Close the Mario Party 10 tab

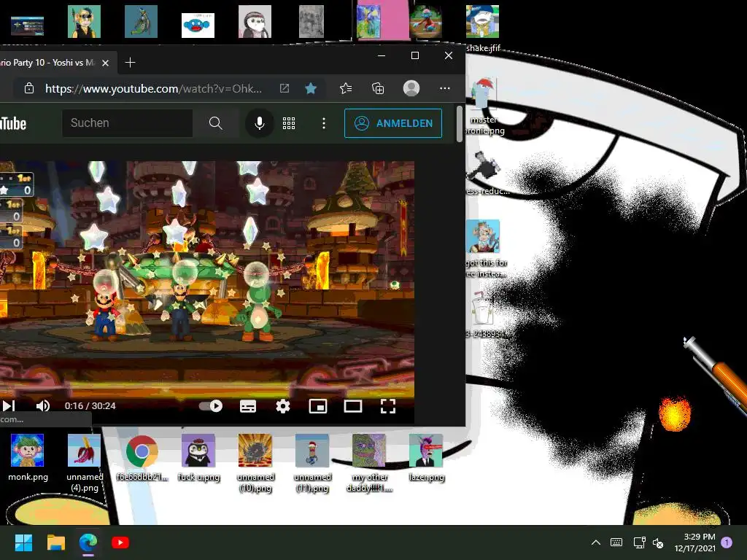click(x=105, y=63)
